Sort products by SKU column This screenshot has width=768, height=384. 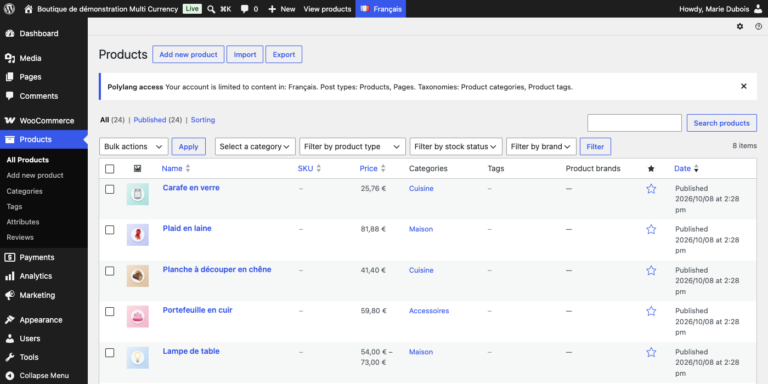tap(309, 168)
